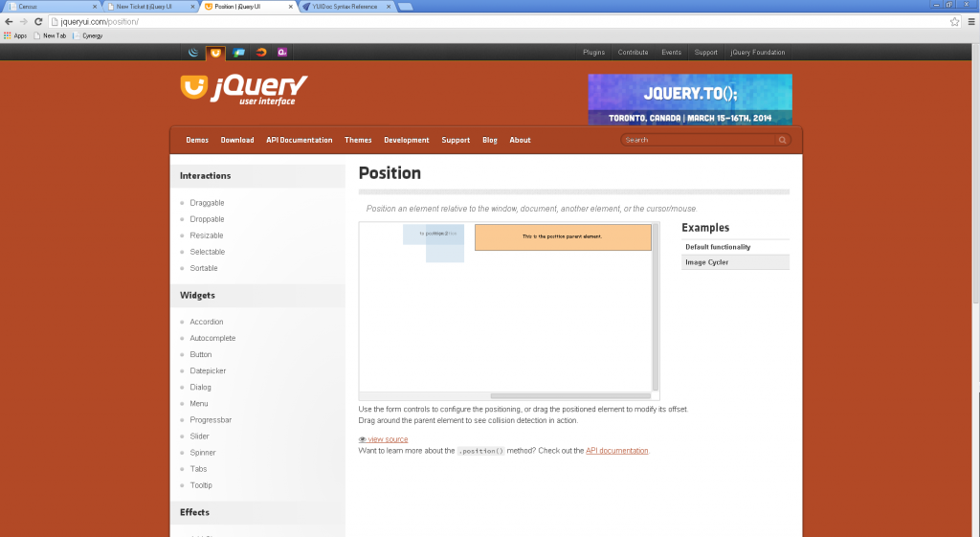The height and width of the screenshot is (537, 980).
Task: Switch to the YUIDoc Syntax Reference tab
Action: pos(343,7)
